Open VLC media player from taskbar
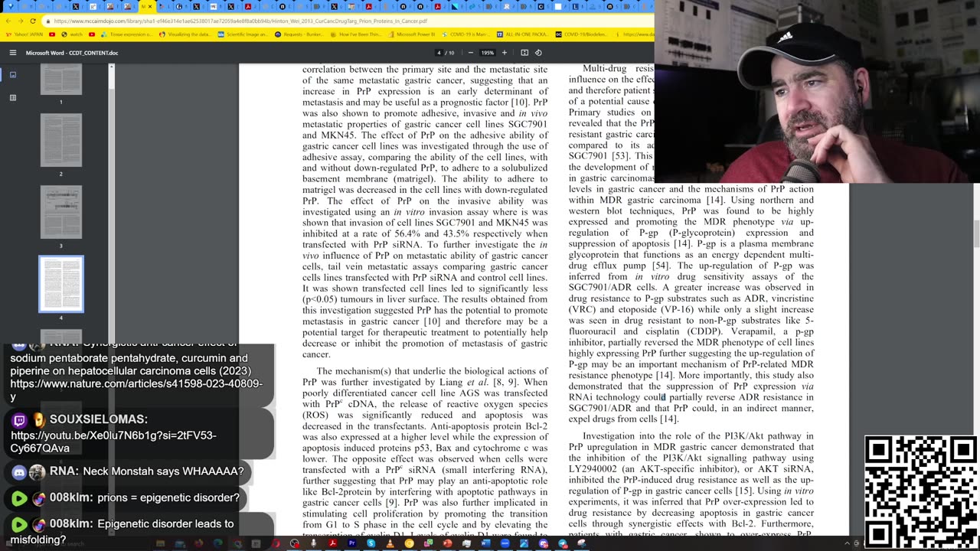980x551 pixels. 390,543
